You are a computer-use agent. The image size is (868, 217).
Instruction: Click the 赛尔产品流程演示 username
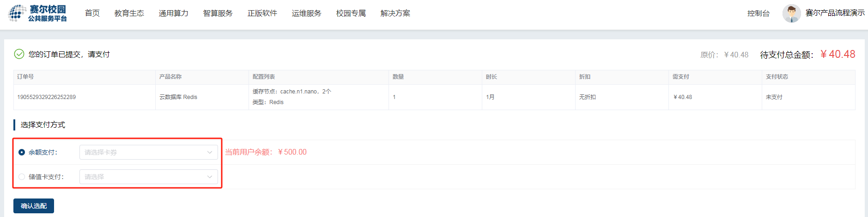pos(835,13)
